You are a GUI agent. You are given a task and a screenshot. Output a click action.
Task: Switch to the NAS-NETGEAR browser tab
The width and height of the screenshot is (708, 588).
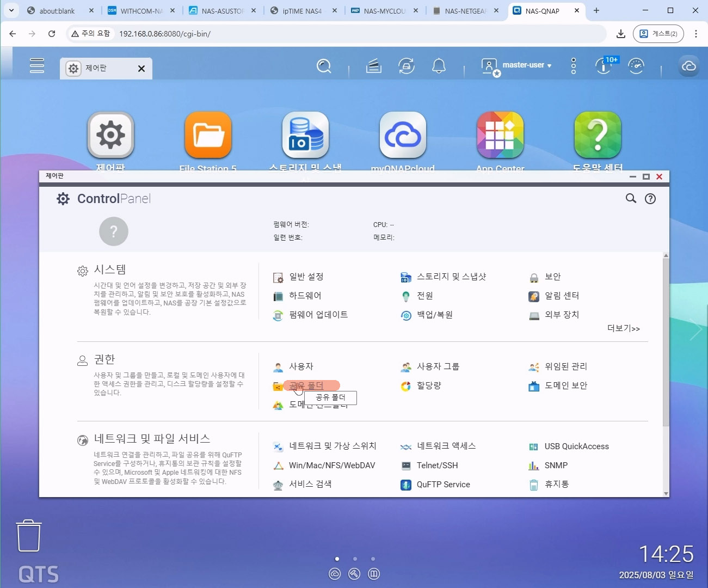(x=465, y=11)
